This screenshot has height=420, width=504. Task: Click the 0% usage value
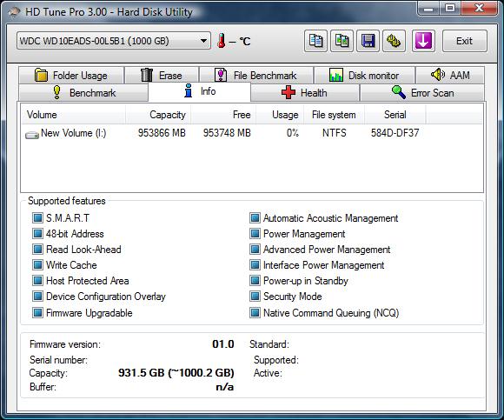click(293, 133)
